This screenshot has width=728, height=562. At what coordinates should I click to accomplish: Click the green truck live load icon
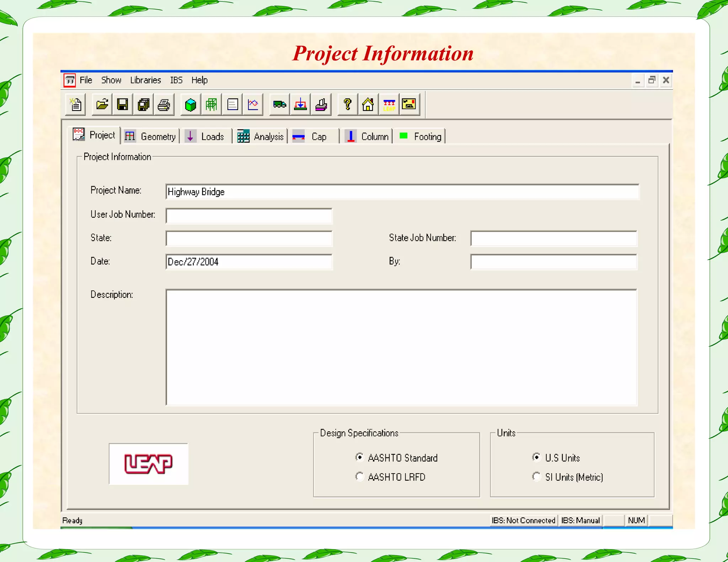click(x=279, y=105)
